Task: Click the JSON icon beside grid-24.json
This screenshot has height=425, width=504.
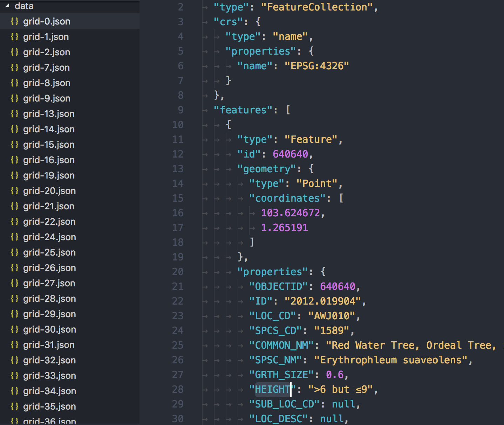Action: coord(14,237)
